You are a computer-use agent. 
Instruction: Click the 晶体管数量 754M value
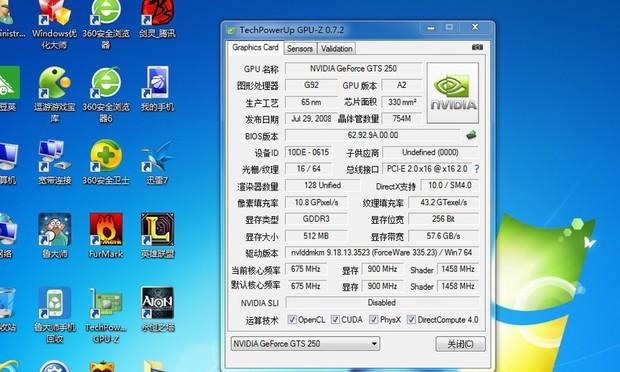(x=401, y=119)
